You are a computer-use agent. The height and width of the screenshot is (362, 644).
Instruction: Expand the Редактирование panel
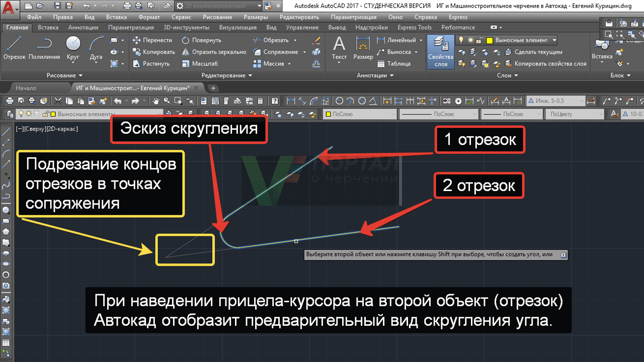point(227,75)
